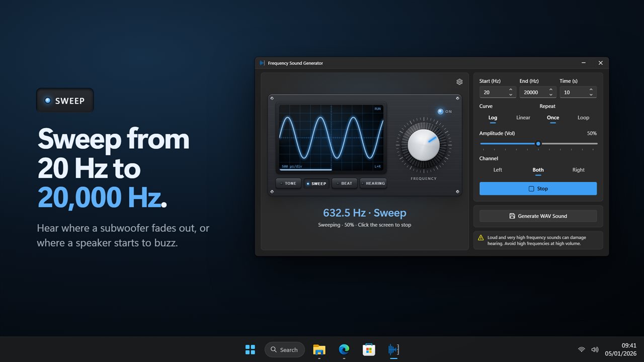
Task: Select Both channels
Action: click(538, 170)
